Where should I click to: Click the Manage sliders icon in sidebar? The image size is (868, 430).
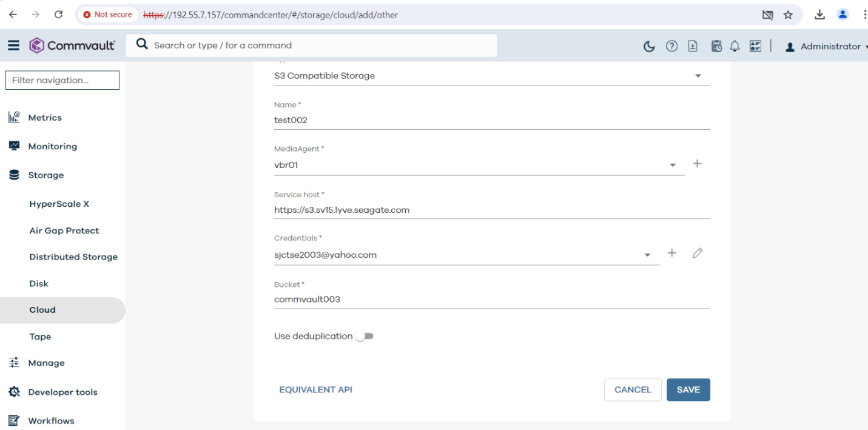(x=14, y=363)
